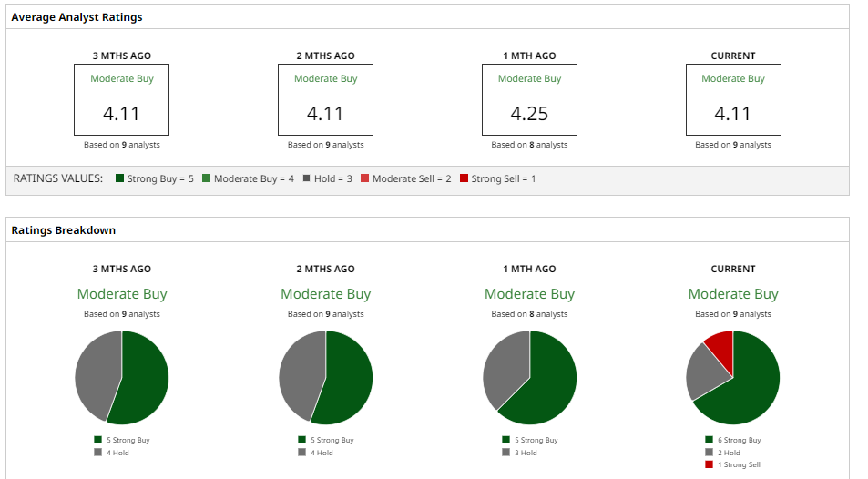Click the Average Analyst Ratings section header

(x=77, y=17)
